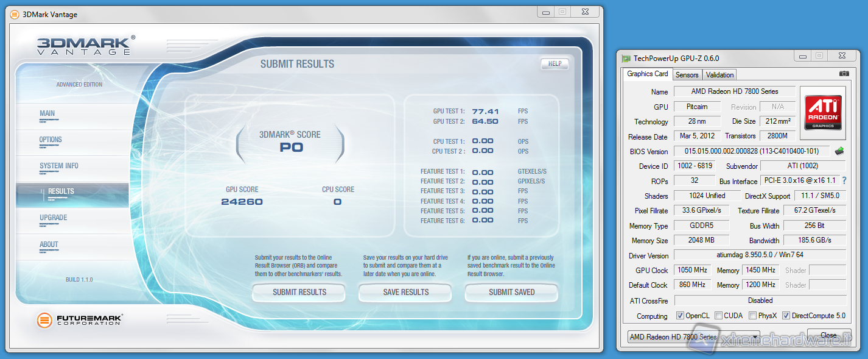Click the SAVE RESULTS button
The height and width of the screenshot is (359, 868).
405,293
